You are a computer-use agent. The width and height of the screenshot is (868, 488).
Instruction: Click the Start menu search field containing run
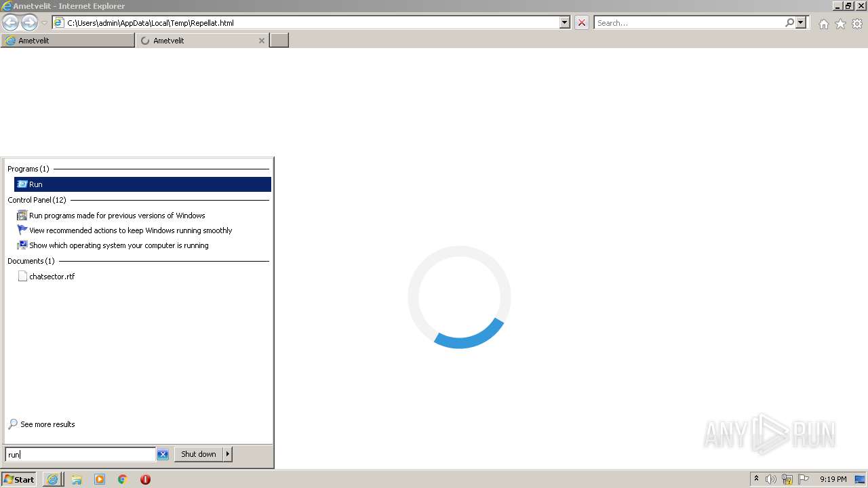(x=80, y=454)
